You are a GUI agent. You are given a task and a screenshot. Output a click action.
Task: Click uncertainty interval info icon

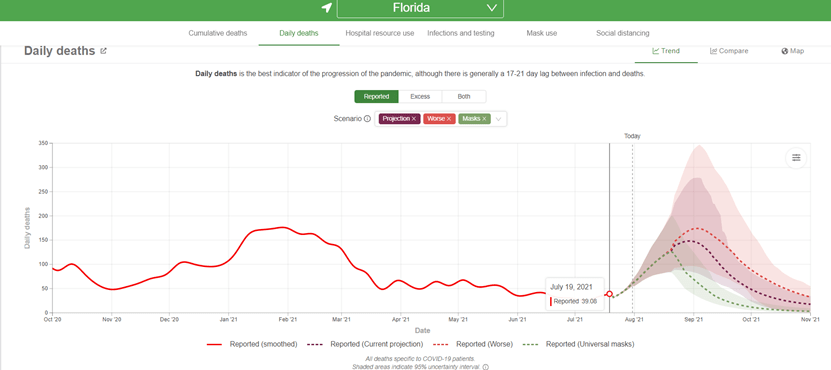(x=486, y=367)
